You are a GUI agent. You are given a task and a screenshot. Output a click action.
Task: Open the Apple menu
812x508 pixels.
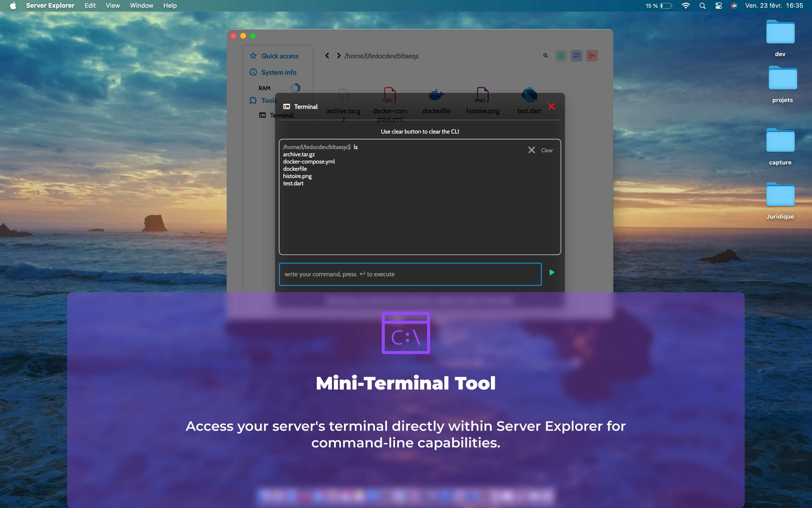point(13,6)
